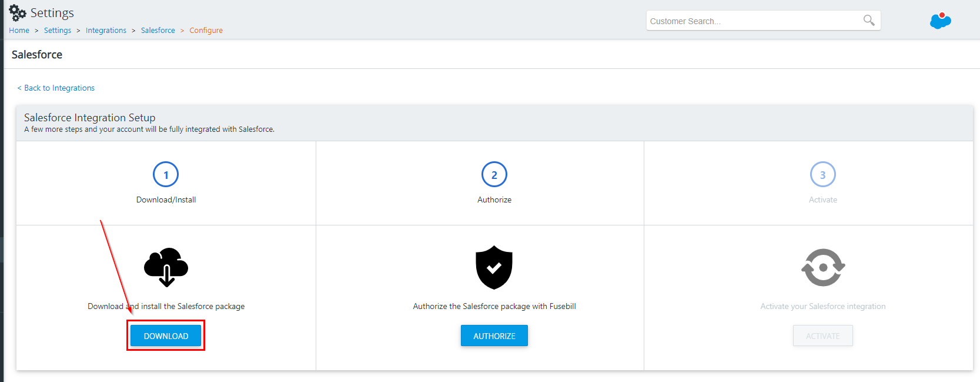Open Settings breadcrumb link
The height and width of the screenshot is (382, 980).
58,31
